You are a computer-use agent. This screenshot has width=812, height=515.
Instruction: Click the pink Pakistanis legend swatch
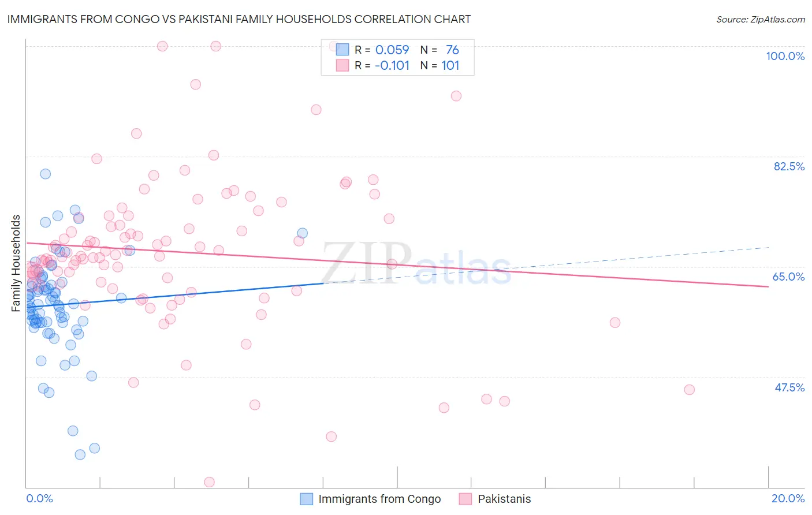465,499
